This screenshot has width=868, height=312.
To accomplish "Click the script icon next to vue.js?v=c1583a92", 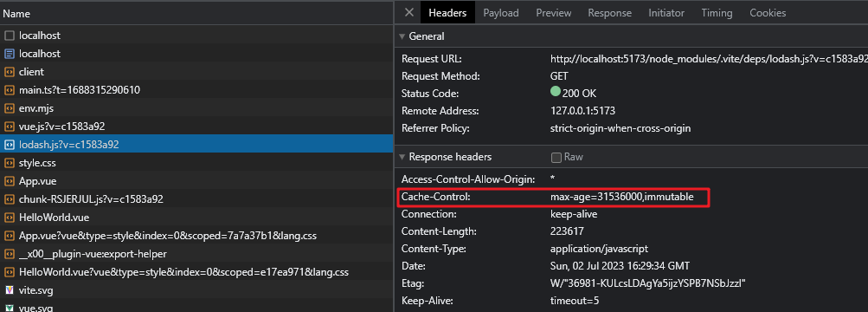I will 10,127.
